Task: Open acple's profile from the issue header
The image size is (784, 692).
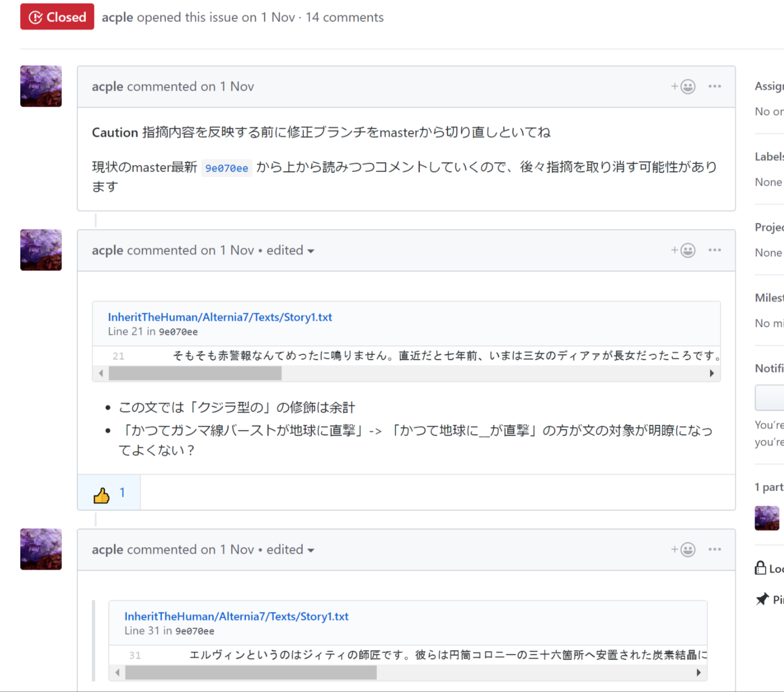Action: pos(117,17)
